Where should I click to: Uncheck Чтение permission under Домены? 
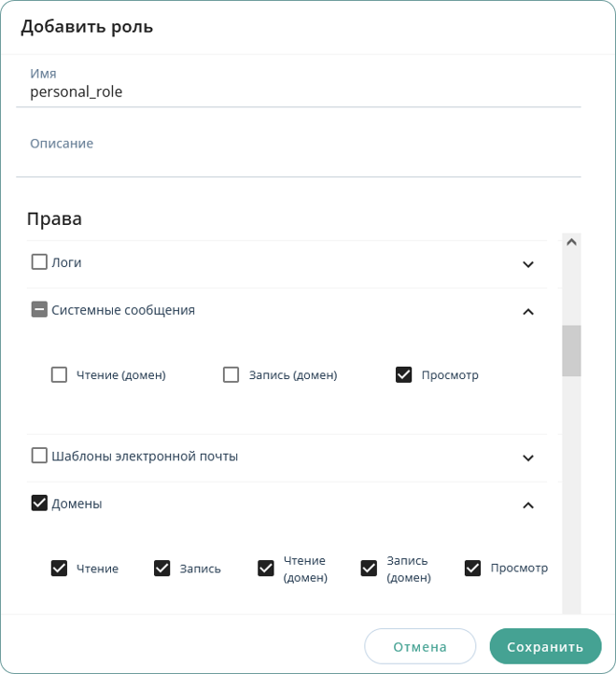(x=59, y=569)
